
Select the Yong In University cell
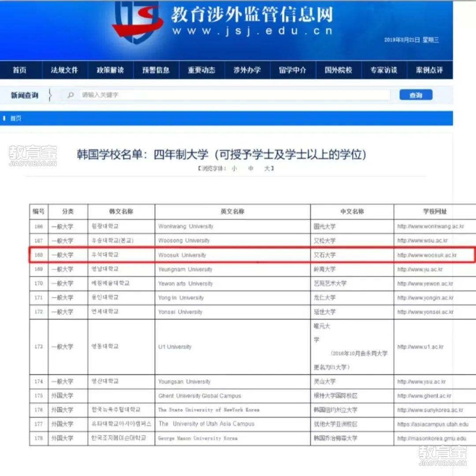pyautogui.click(x=233, y=298)
